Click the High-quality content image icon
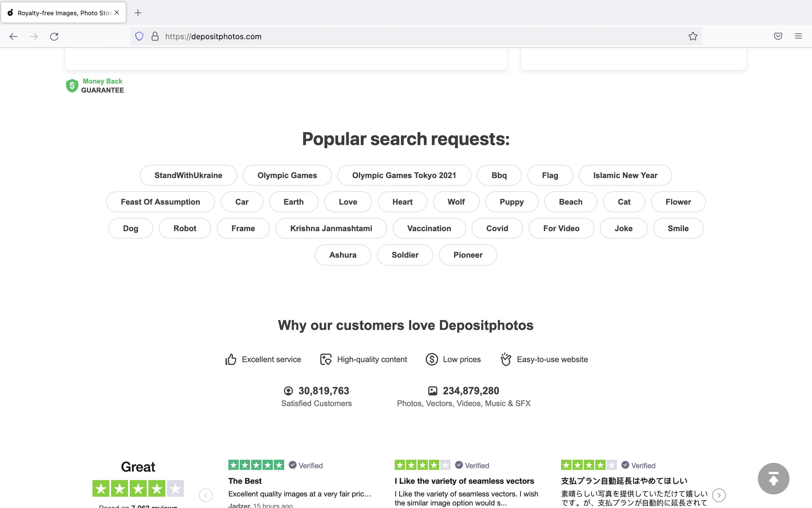Viewport: 812px width, 508px height. pos(326,360)
